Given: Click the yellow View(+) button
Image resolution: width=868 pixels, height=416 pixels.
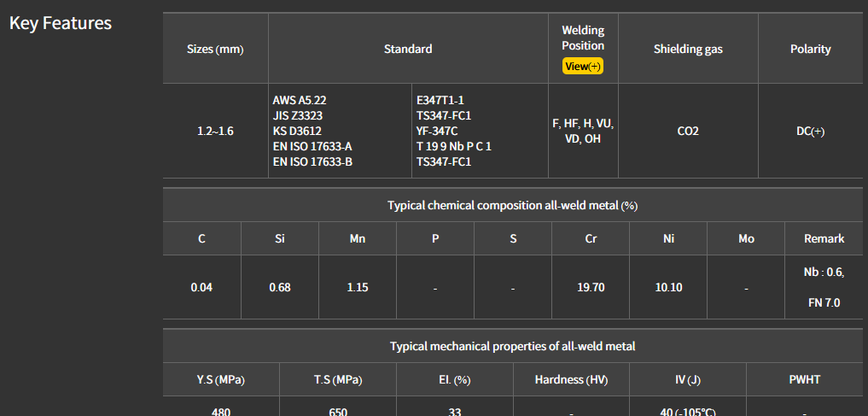Looking at the screenshot, I should (583, 66).
